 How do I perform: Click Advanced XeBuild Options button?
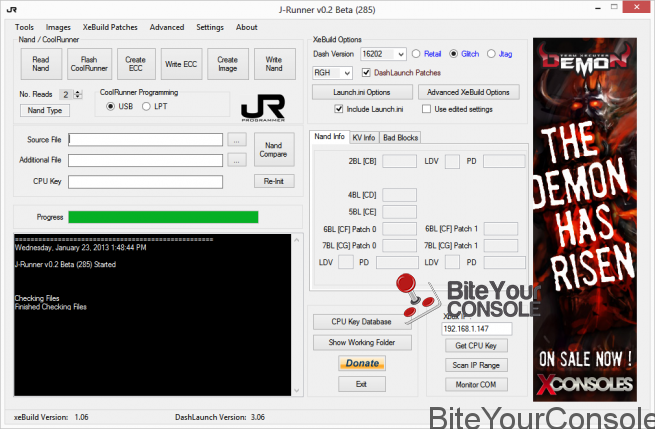468,92
